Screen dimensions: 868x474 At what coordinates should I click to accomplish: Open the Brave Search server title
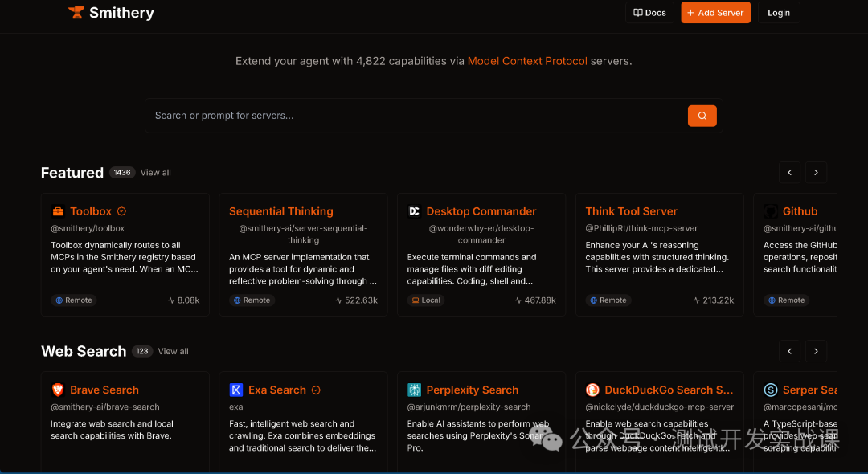[x=104, y=390]
